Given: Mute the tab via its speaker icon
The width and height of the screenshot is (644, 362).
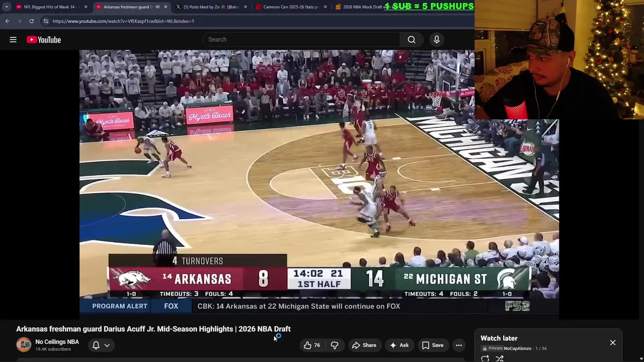Looking at the screenshot, I should coord(157,7).
